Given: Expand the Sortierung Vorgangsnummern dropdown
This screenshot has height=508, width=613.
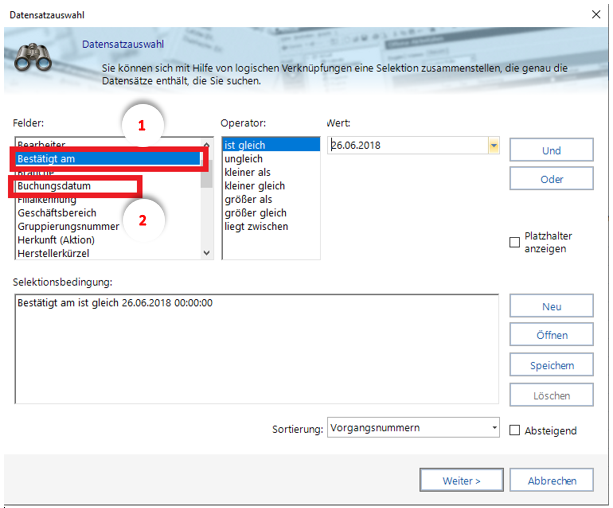Looking at the screenshot, I should coord(494,428).
